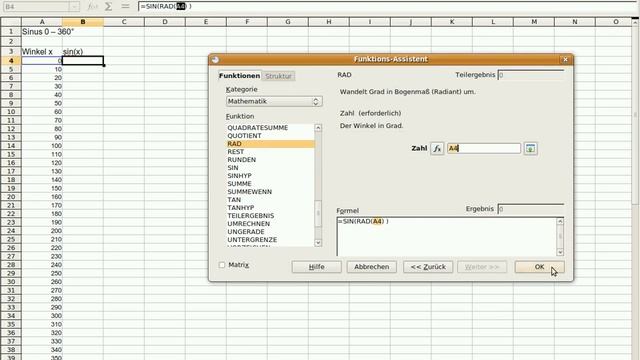Select UNTERGRENZE in function list
The image size is (640, 360).
click(x=270, y=240)
